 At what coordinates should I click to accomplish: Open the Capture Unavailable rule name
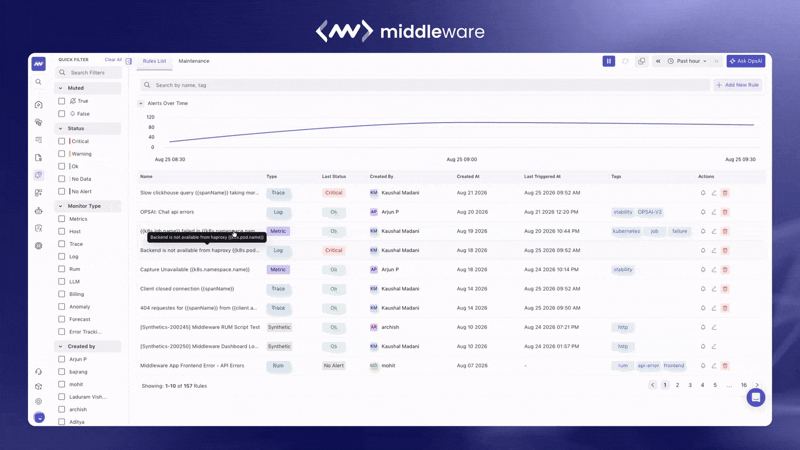pos(195,269)
